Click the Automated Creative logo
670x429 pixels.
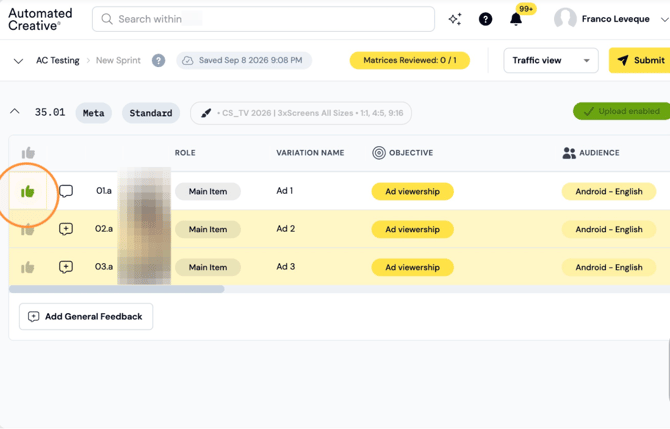tap(41, 19)
